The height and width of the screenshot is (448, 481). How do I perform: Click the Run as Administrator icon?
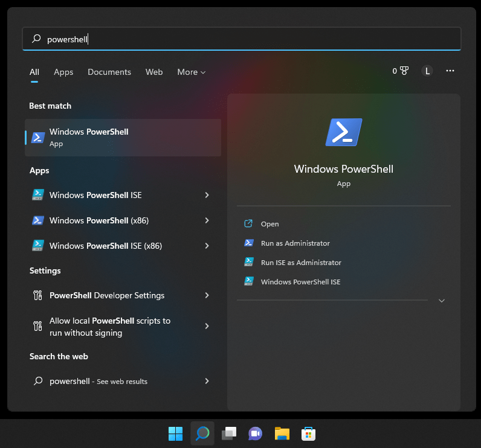coord(249,243)
